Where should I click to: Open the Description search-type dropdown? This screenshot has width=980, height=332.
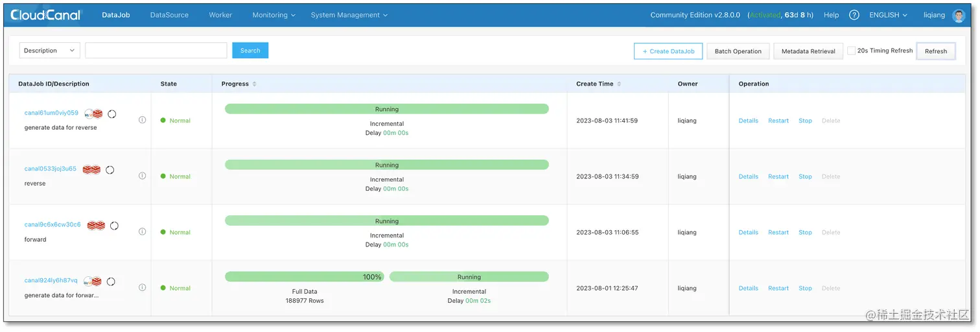coord(50,51)
